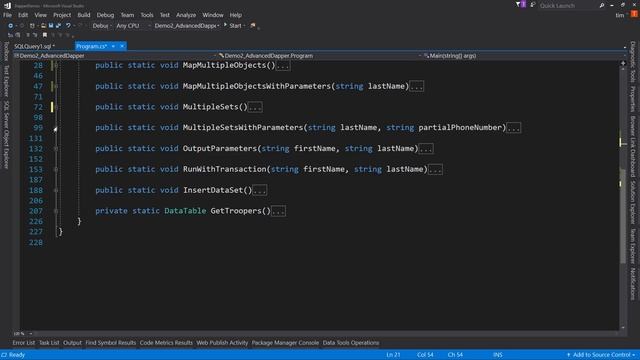
Task: Open the Code Metrics Results tab
Action: 166,343
